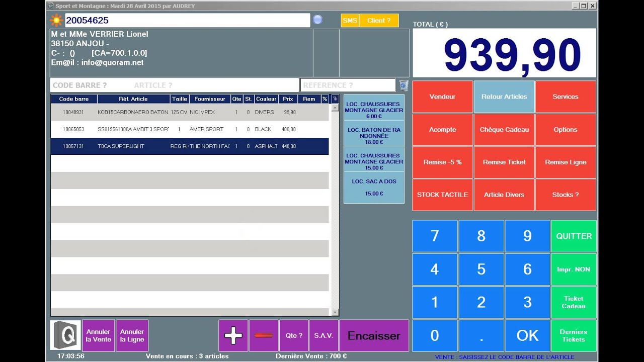Viewport: 644px width, 362px height.
Task: Click the application icon in title bar
Action: 50,6
